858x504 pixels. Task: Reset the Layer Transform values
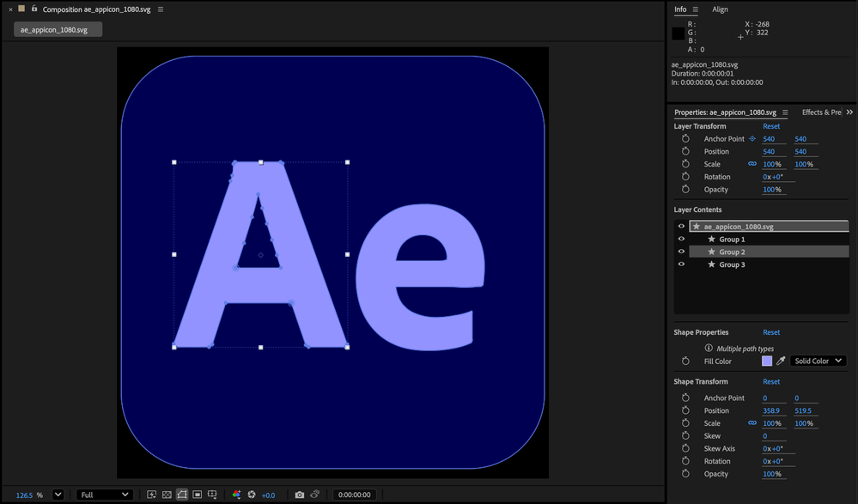click(770, 125)
